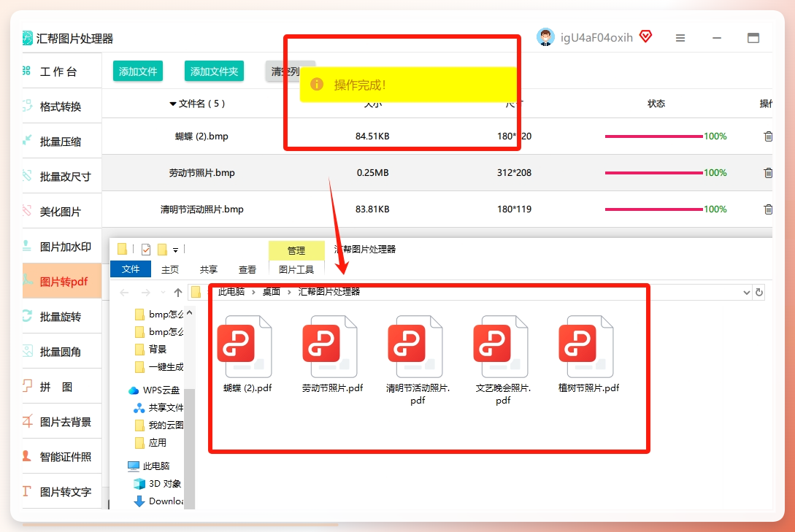Open the 拼图 collage tool

(62, 387)
